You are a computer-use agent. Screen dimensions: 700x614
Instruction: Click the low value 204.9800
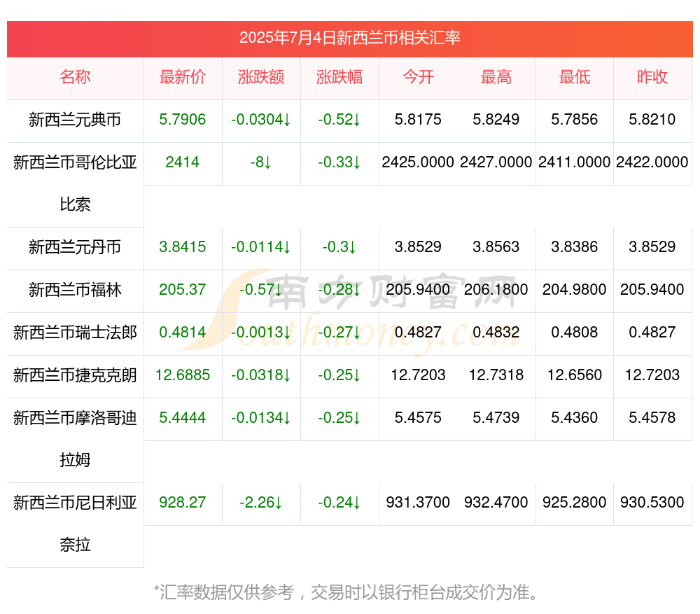(x=575, y=289)
